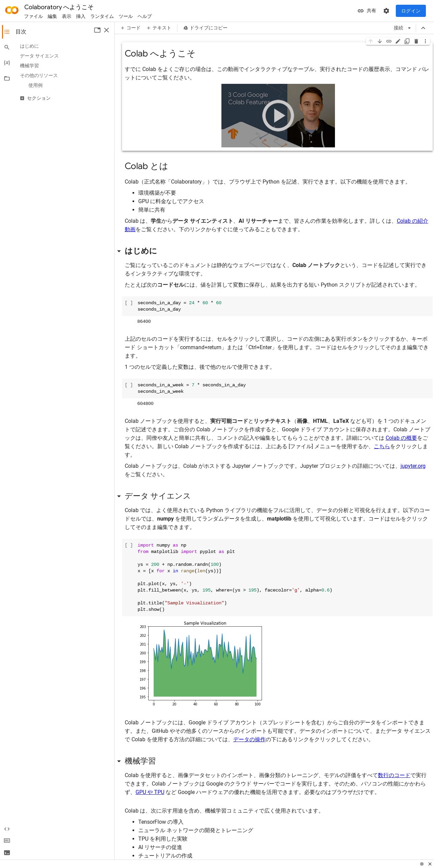Screen dimensions: 434x868
Task: Mirror cell in tab icon
Action: 407,41
